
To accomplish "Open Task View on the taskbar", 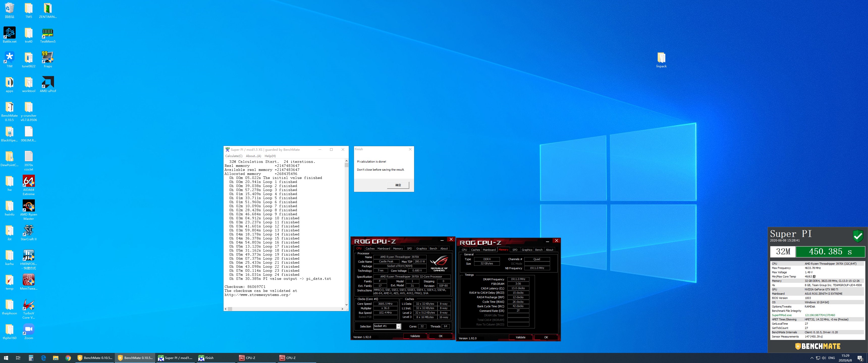I will pos(18,358).
